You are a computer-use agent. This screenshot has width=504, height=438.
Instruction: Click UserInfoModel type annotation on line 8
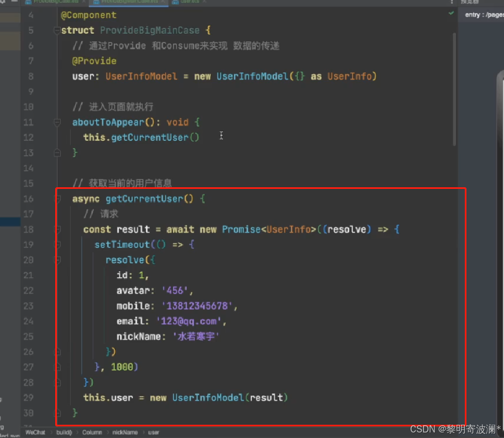[x=141, y=77]
